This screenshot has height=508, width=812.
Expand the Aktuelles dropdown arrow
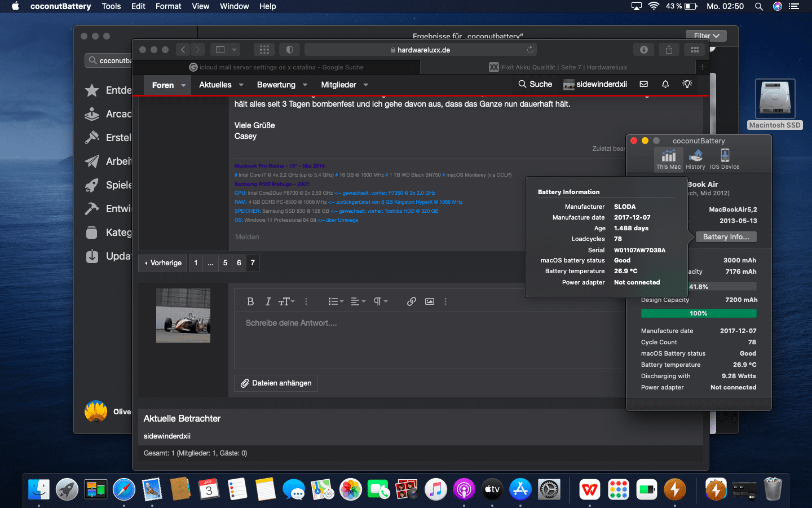241,85
